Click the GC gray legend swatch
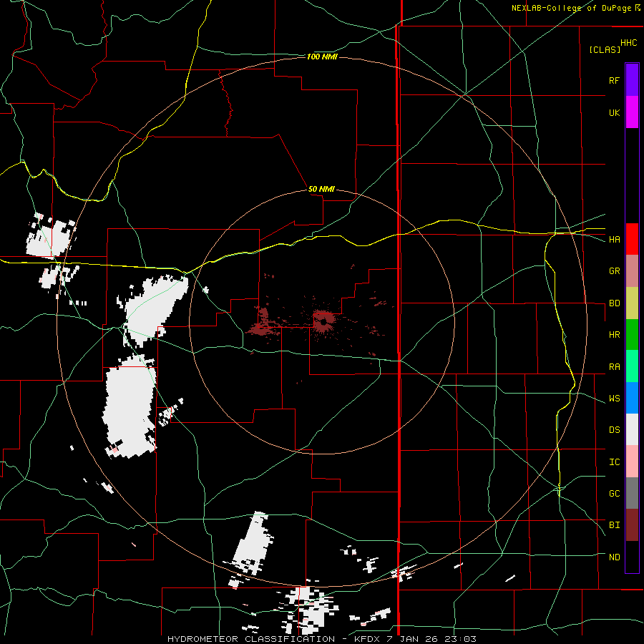The height and width of the screenshot is (644, 644). point(632,493)
